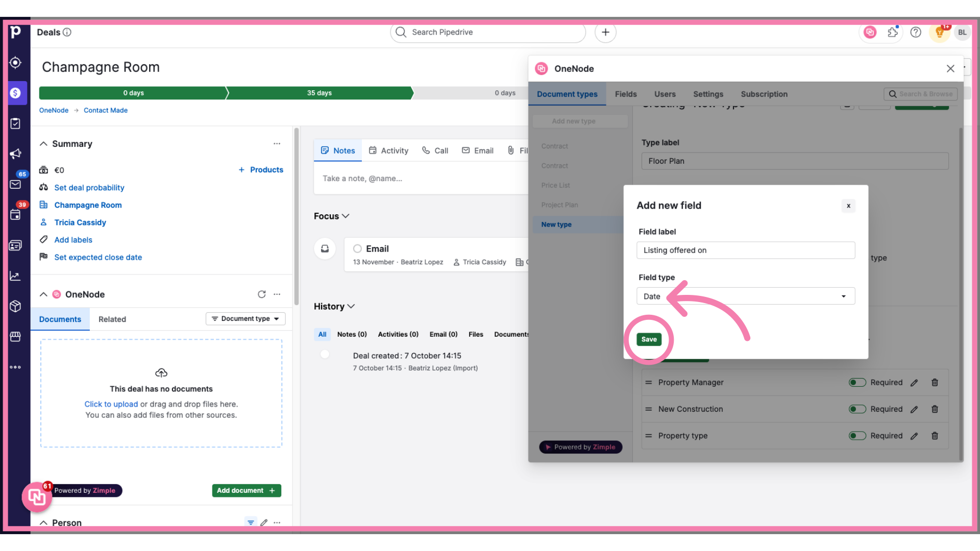The width and height of the screenshot is (980, 551).
Task: Click the Deals info icon
Action: (67, 32)
